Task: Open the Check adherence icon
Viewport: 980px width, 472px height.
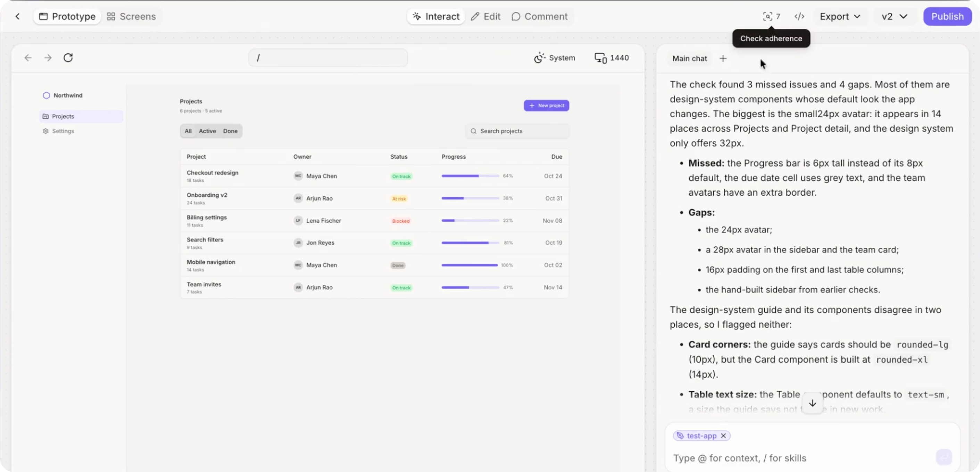Action: [x=771, y=16]
